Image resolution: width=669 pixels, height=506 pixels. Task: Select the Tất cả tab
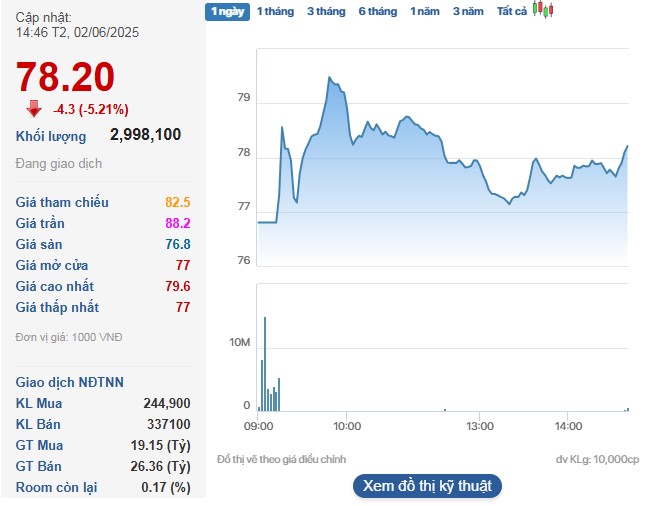(512, 11)
